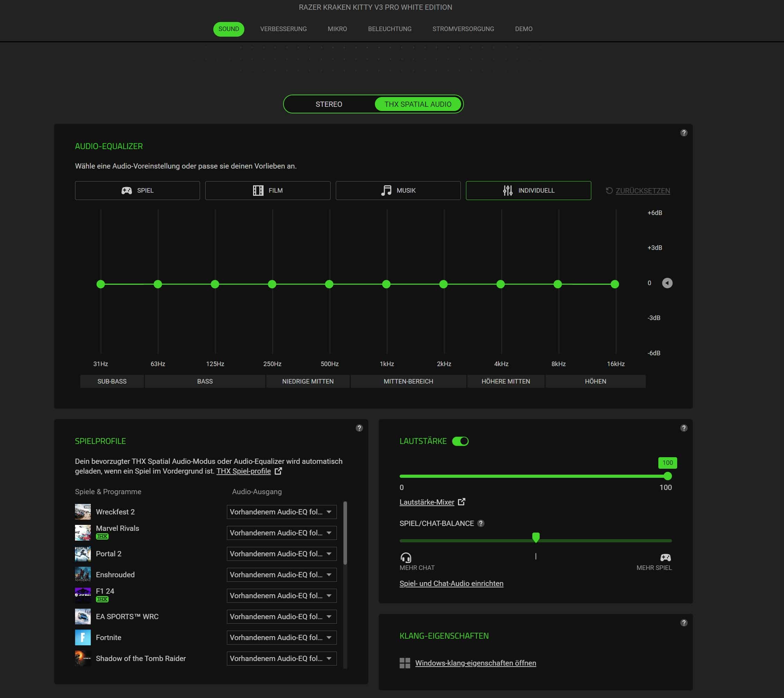Click external link icon beside Lautstärke-Mixer
This screenshot has width=784, height=698.
click(x=461, y=502)
